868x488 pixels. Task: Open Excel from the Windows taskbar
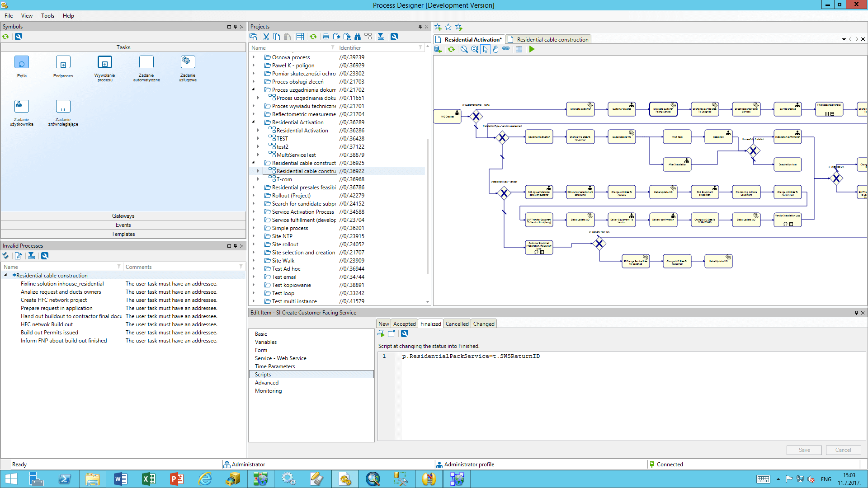149,479
